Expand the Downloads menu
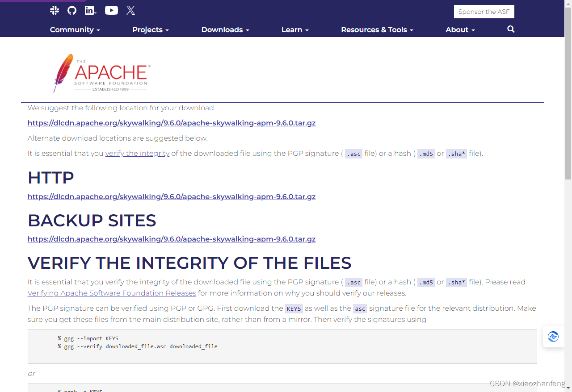572x392 pixels. pyautogui.click(x=225, y=30)
